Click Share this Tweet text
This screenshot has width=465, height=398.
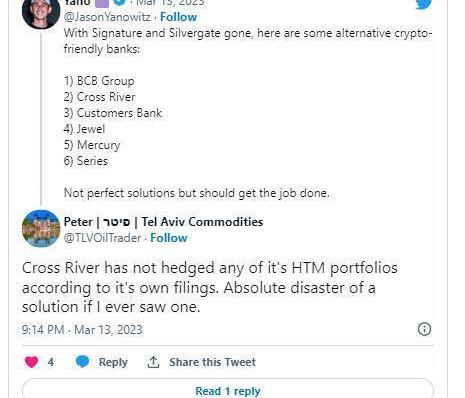(212, 362)
